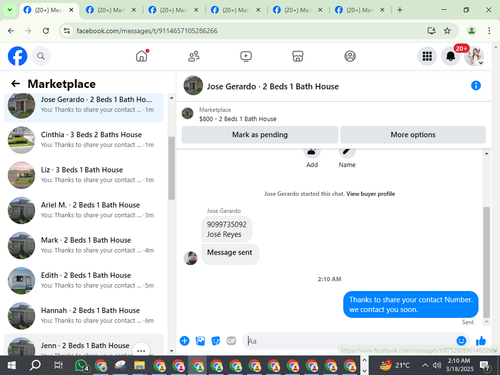Open Windows Start menu
Image resolution: width=500 pixels, height=375 pixels.
(x=11, y=365)
